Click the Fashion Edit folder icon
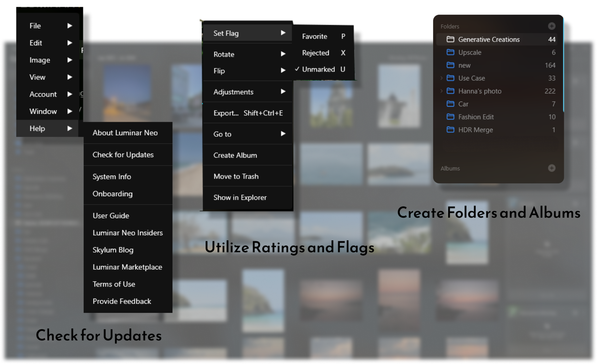This screenshot has height=364, width=597. (x=450, y=117)
